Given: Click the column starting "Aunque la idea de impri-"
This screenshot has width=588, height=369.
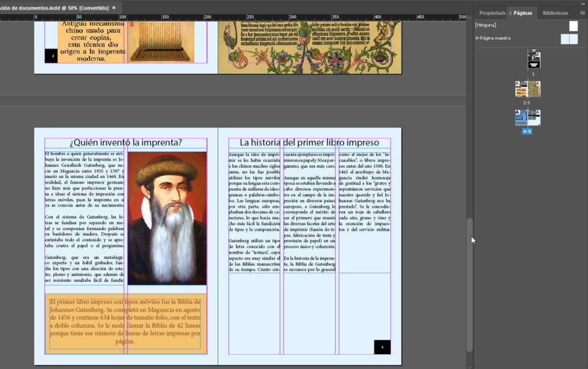Looking at the screenshot, I should click(x=254, y=212).
